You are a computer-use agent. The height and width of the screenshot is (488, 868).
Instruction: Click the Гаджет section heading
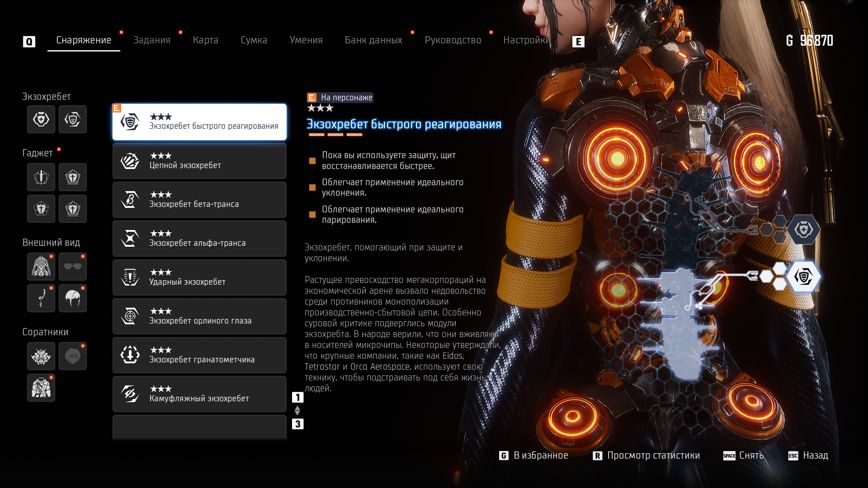point(38,153)
